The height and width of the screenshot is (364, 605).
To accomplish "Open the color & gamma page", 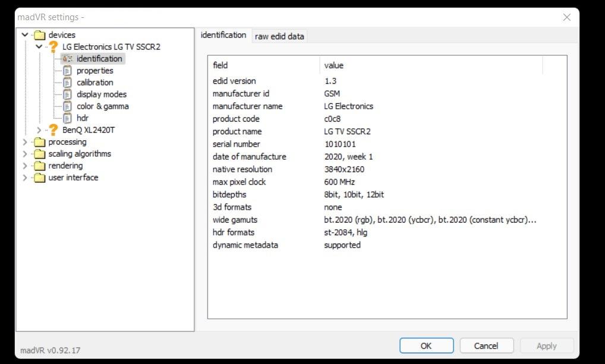I will coord(103,106).
